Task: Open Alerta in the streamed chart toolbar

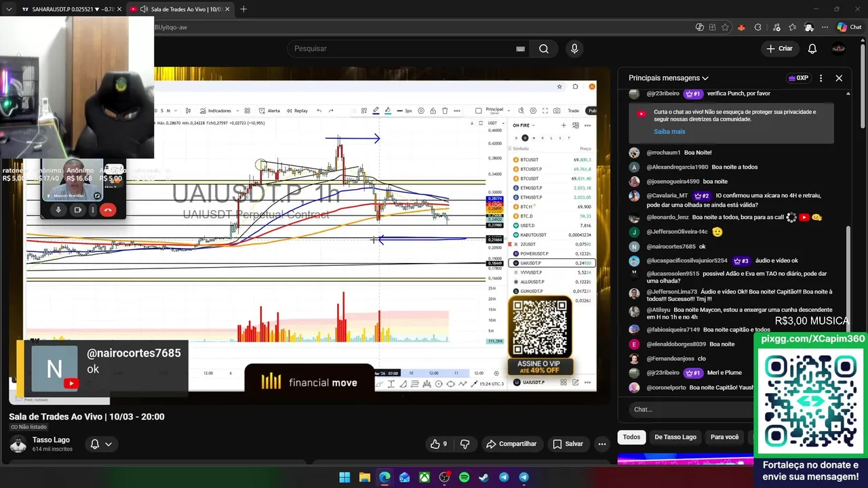Action: [270, 110]
